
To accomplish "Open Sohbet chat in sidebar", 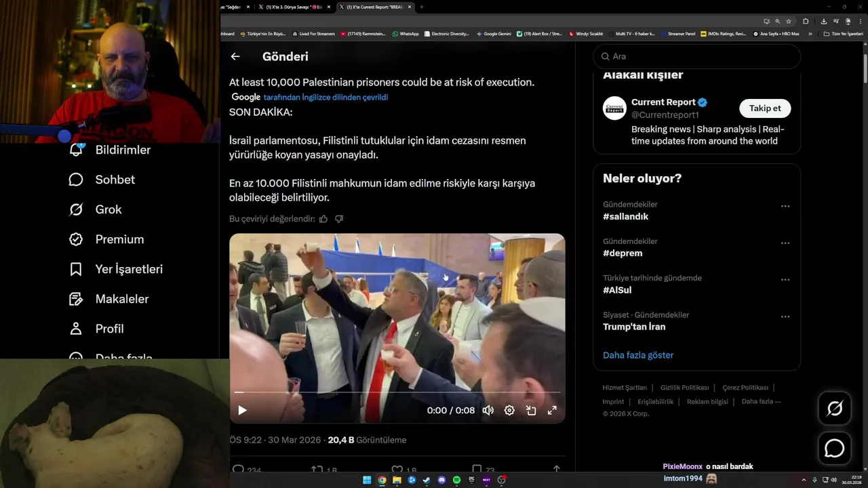I will [102, 180].
